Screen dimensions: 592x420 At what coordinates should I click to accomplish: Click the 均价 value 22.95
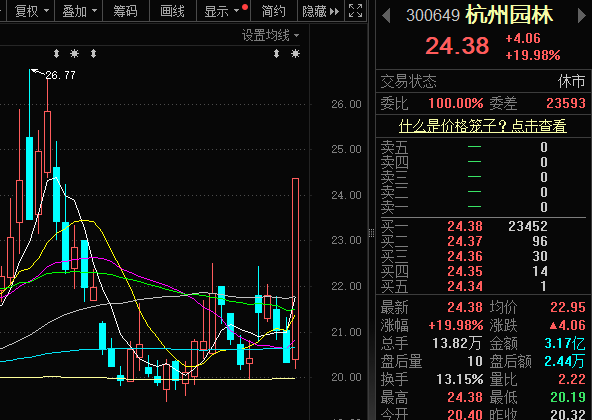568,307
